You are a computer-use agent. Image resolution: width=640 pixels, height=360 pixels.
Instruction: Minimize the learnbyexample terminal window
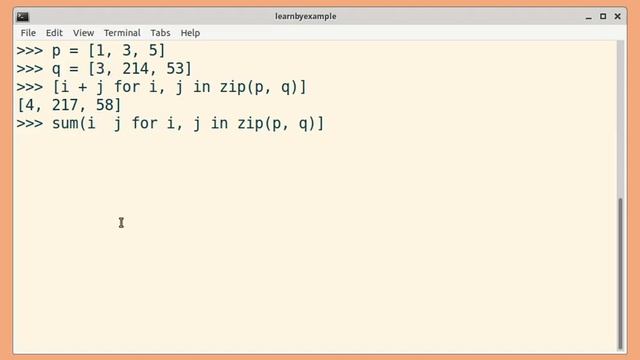[588, 17]
